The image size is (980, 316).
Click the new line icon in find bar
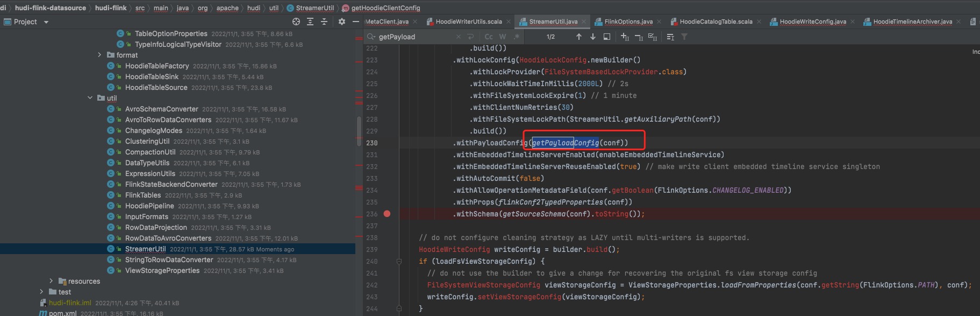470,37
